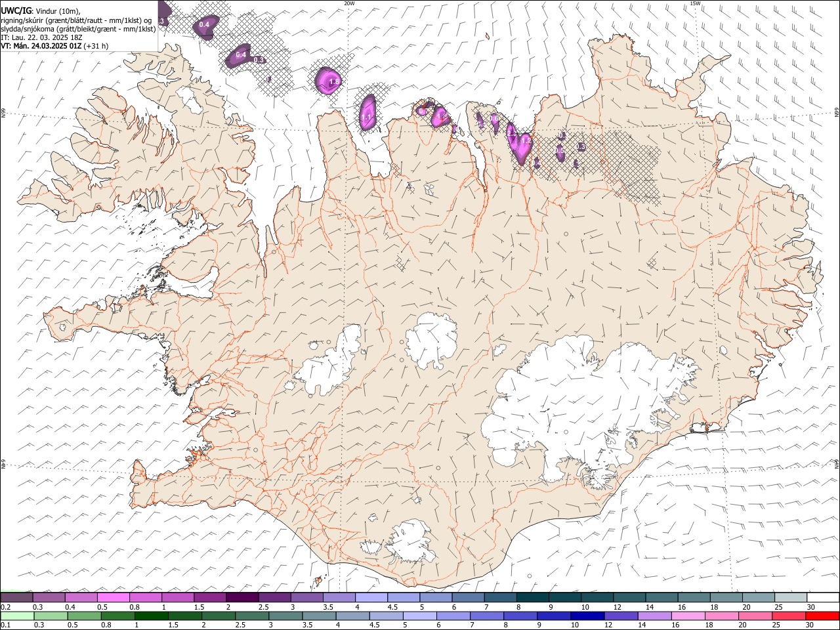
Task: Click the 'VT: Mán. 24.03.2025 01Z' valid time
Action: coord(41,46)
